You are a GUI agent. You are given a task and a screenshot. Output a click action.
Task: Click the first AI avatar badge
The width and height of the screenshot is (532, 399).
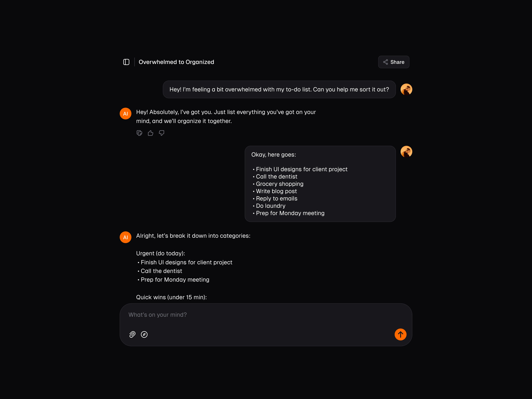[x=126, y=114]
